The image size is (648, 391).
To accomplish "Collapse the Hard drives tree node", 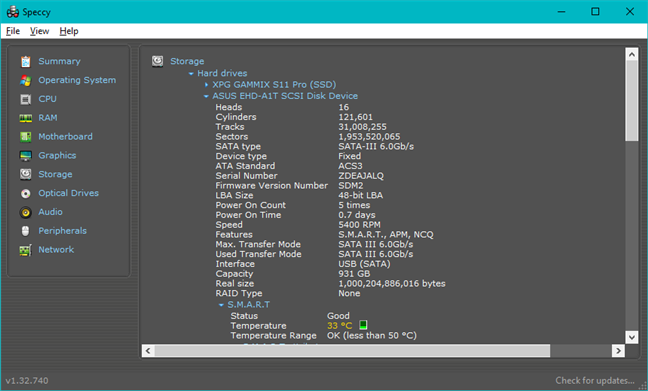I will pyautogui.click(x=191, y=74).
